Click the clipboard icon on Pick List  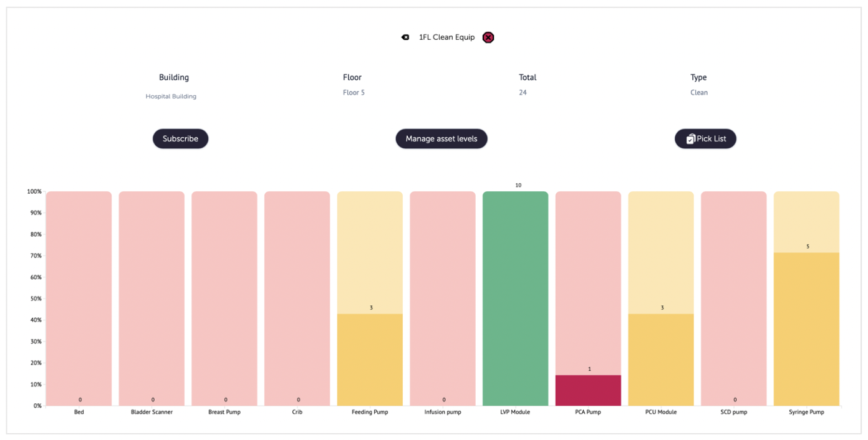(x=690, y=139)
